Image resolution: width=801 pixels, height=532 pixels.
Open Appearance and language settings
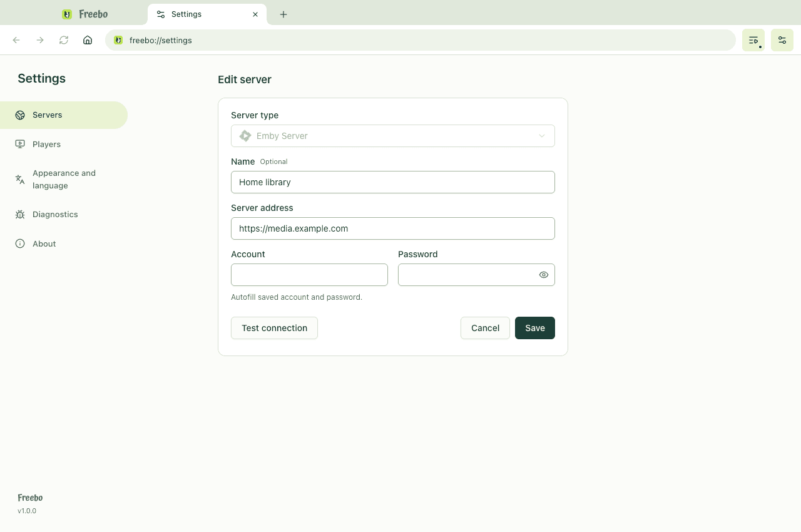point(64,179)
